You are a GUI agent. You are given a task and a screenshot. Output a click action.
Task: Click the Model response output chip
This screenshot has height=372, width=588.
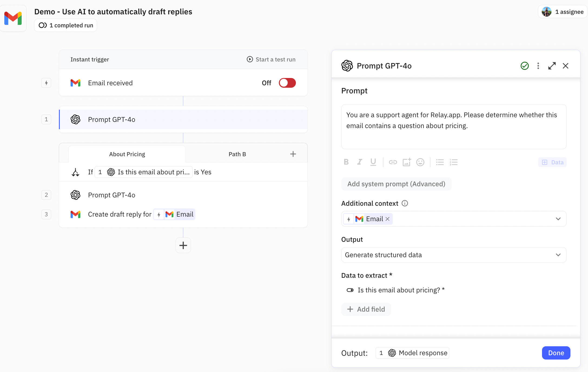pos(412,353)
